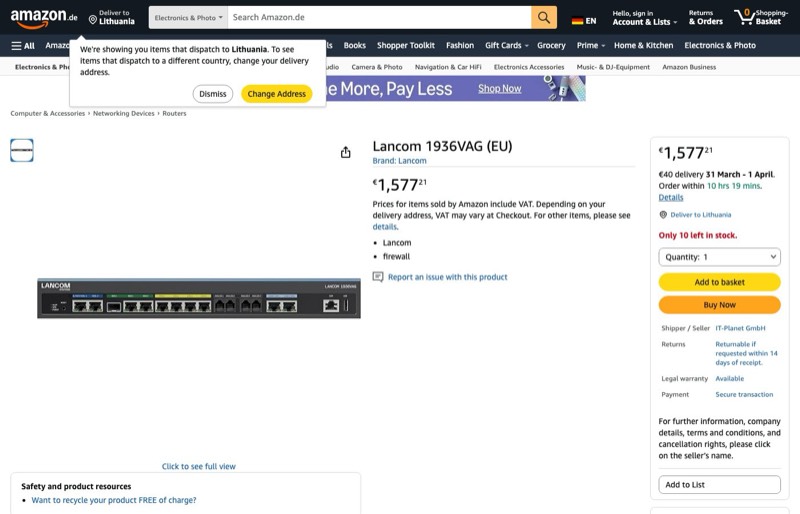Click Add to basket button

pos(719,282)
